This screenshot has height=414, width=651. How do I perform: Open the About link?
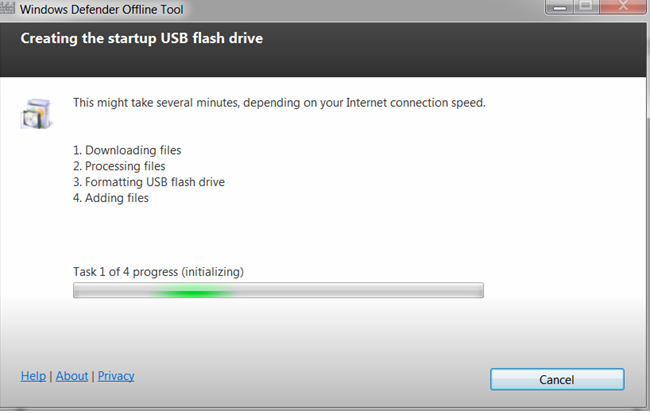pos(72,376)
